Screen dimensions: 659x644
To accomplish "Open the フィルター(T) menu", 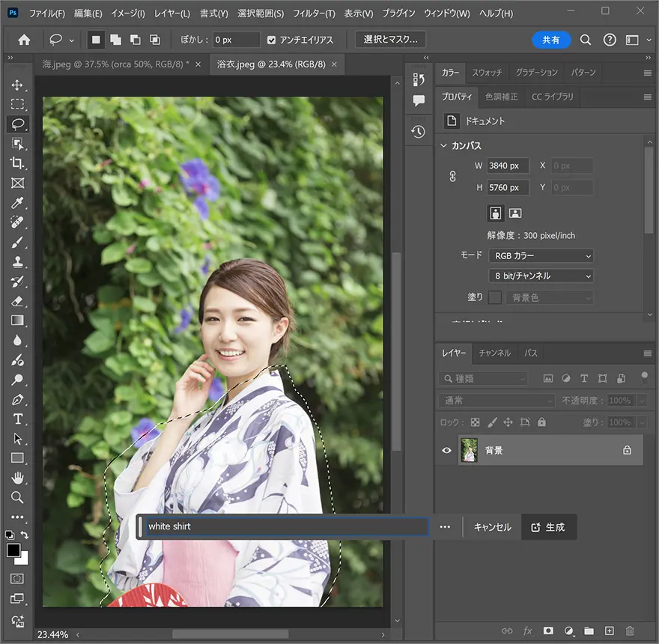I will (x=314, y=13).
